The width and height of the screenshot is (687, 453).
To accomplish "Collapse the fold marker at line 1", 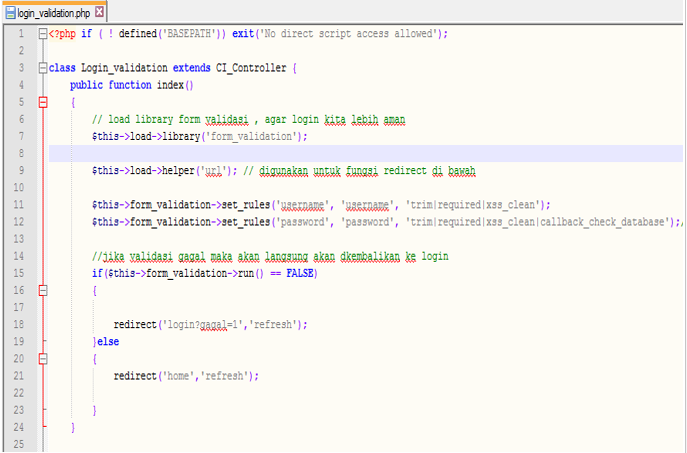I will [x=43, y=34].
